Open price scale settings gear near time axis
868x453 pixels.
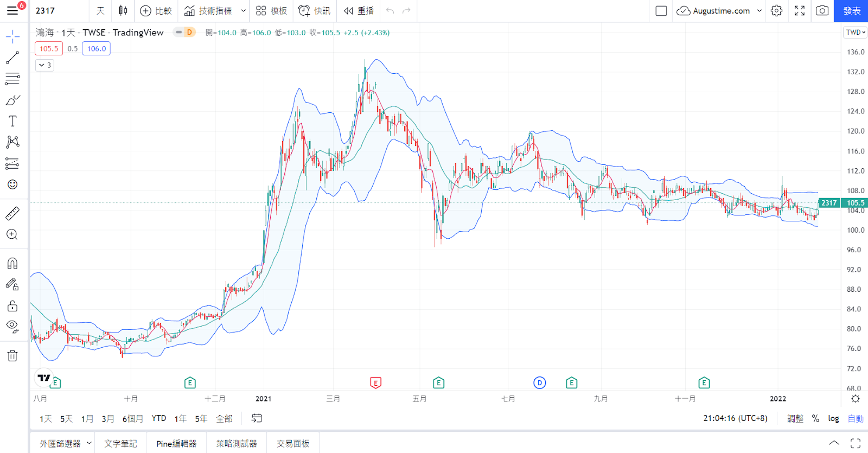856,399
